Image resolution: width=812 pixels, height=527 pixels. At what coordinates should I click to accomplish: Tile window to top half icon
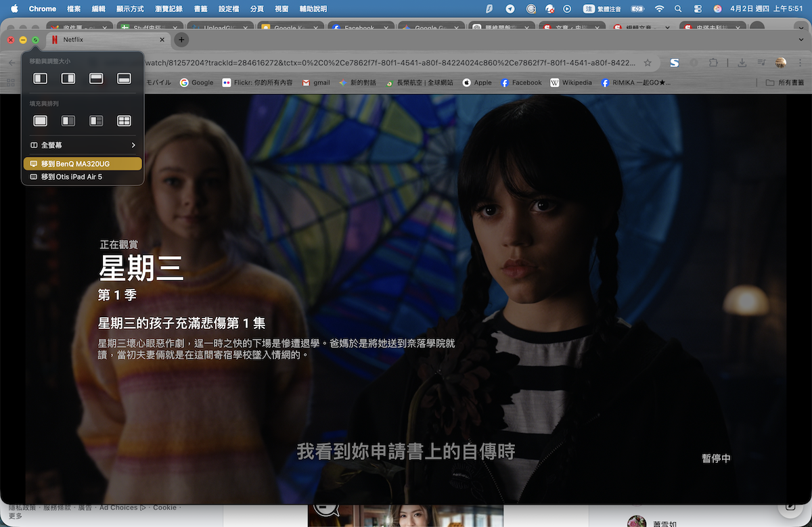[96, 78]
